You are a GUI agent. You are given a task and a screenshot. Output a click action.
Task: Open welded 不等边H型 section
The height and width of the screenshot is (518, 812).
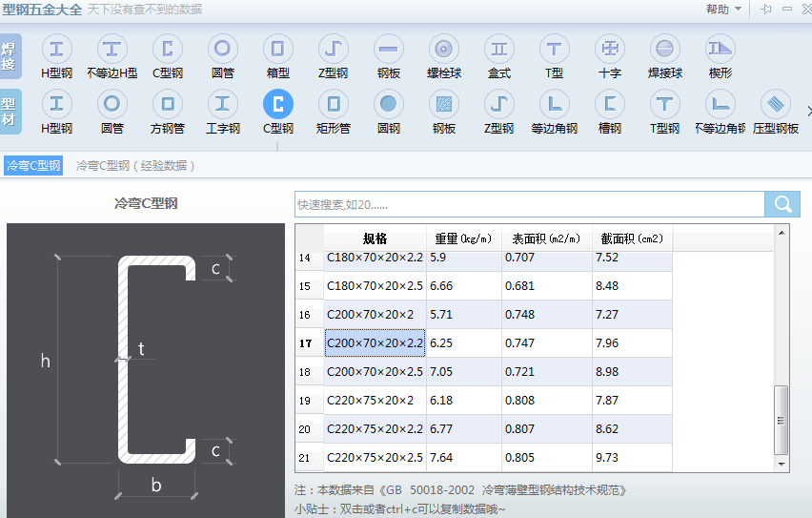(112, 50)
